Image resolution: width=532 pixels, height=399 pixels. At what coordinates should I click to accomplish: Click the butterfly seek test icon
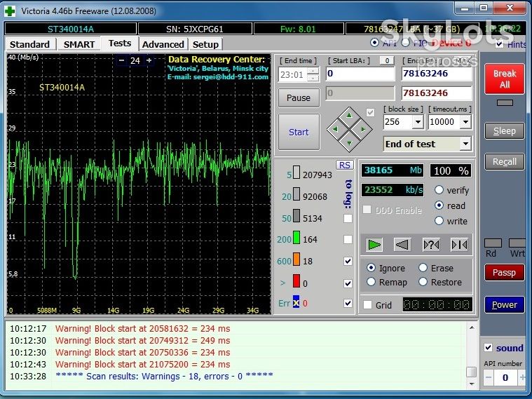(459, 245)
